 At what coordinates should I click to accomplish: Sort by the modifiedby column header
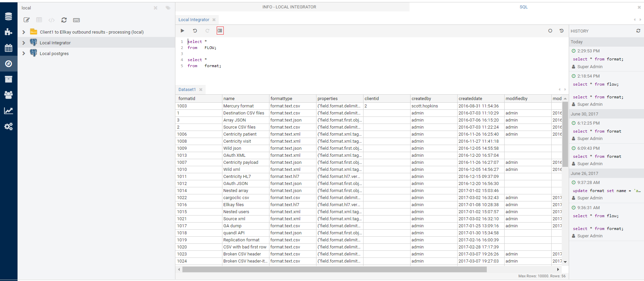click(528, 98)
